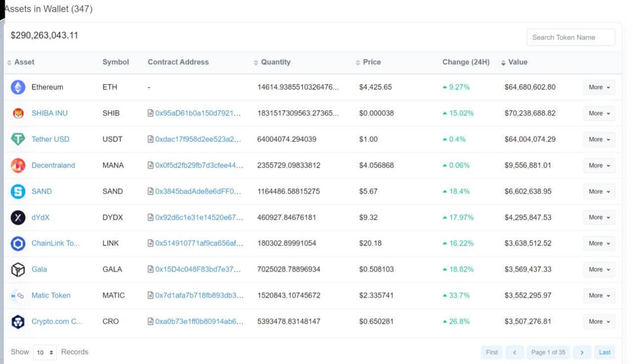Viewport: 633px width, 364px height.
Task: Click the Page 1 of 35 indicator
Action: click(x=548, y=352)
